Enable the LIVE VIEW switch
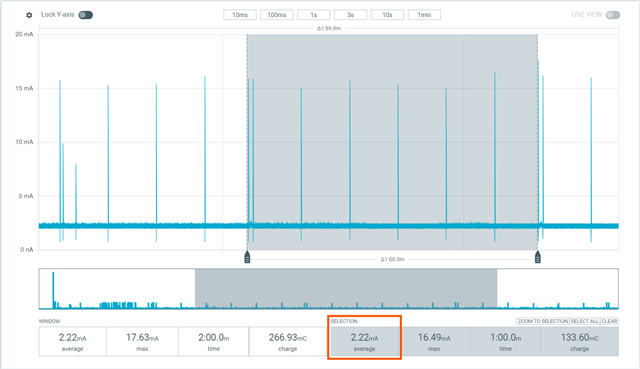 point(613,15)
